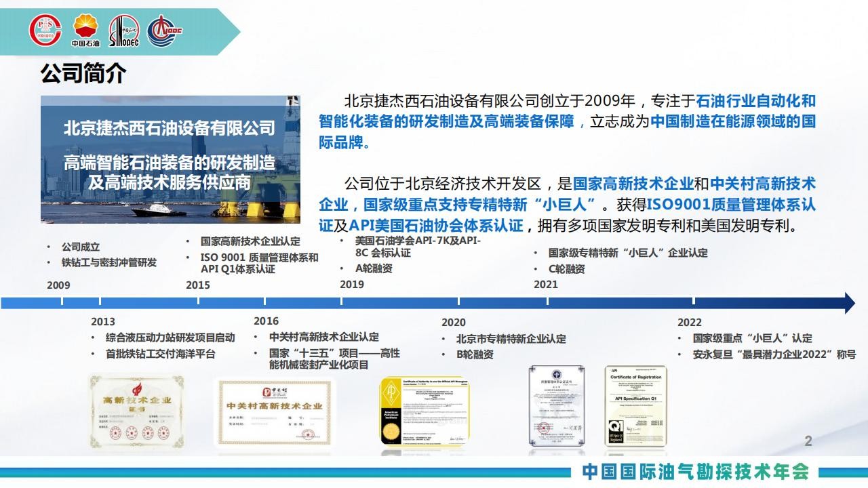Select the bullet 国家级重点"小巨人"认定
868x488 pixels.
(x=753, y=338)
